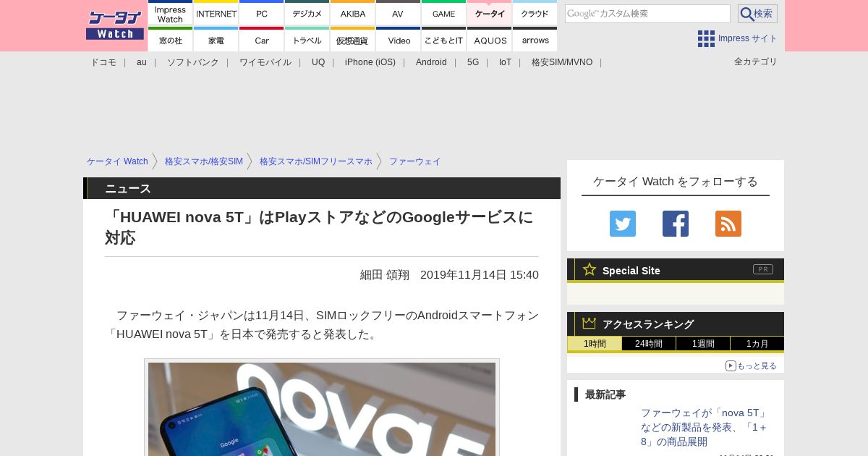Image resolution: width=868 pixels, height=456 pixels.
Task: Open the AKIBA nav tab
Action: point(353,13)
